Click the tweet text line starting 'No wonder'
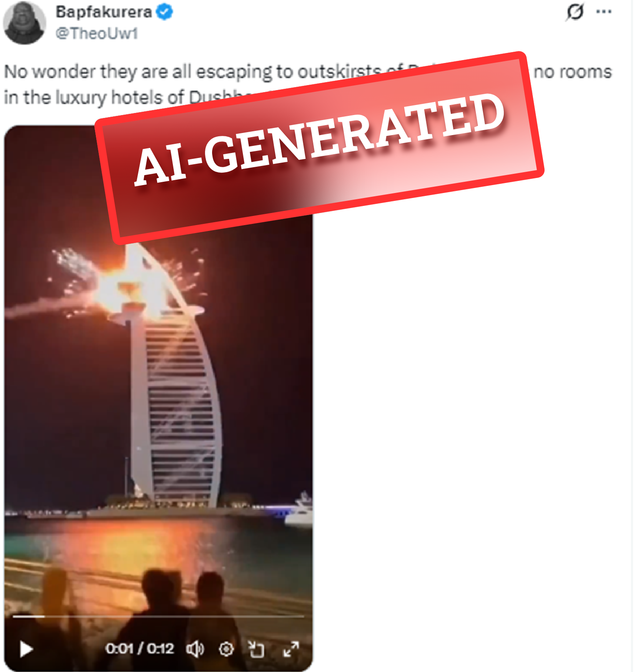 click(x=308, y=72)
